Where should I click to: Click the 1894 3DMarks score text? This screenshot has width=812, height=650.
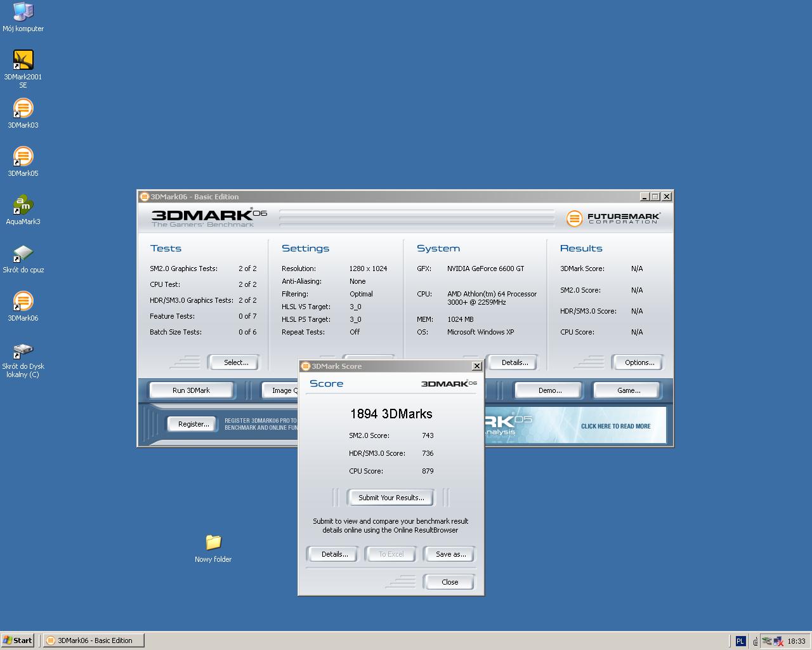[x=391, y=414]
